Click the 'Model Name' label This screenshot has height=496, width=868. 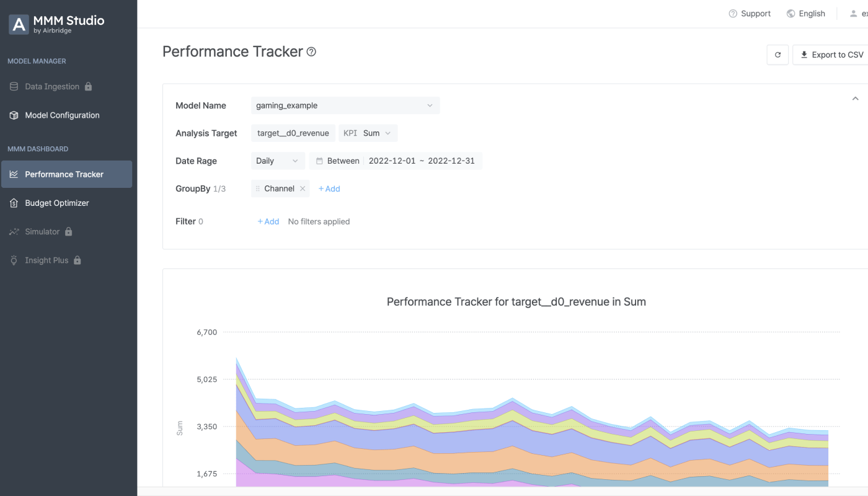click(201, 105)
